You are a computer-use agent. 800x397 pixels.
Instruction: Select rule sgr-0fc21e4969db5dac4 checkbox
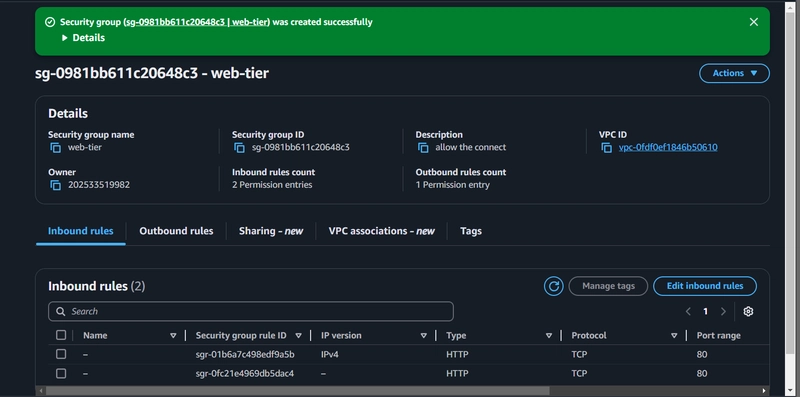[x=61, y=374]
